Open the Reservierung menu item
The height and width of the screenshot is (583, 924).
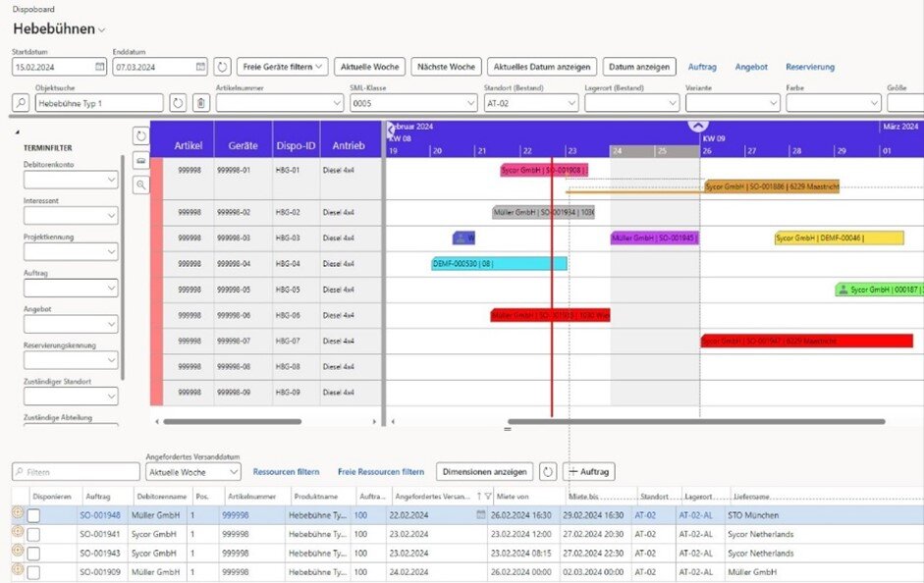click(809, 67)
